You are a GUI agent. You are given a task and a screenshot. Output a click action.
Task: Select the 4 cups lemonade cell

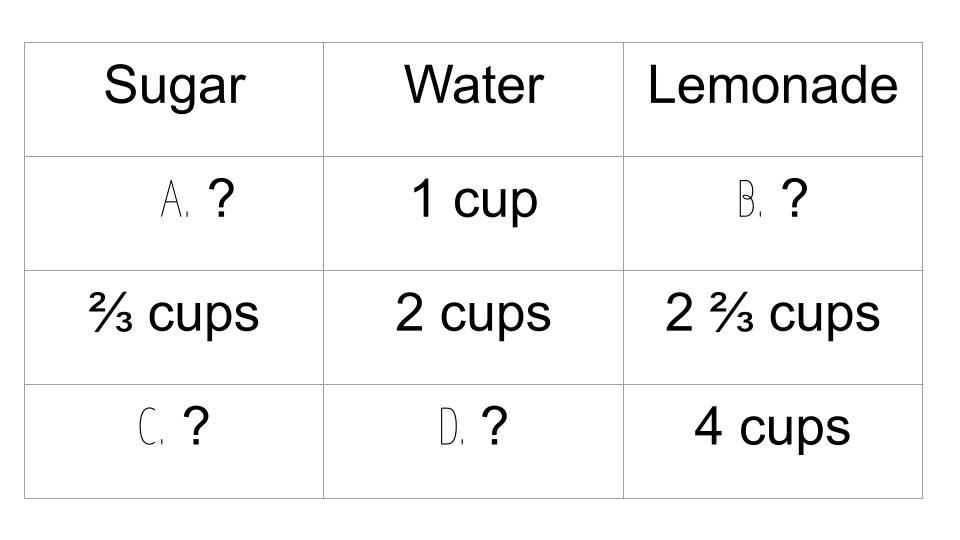[773, 441]
